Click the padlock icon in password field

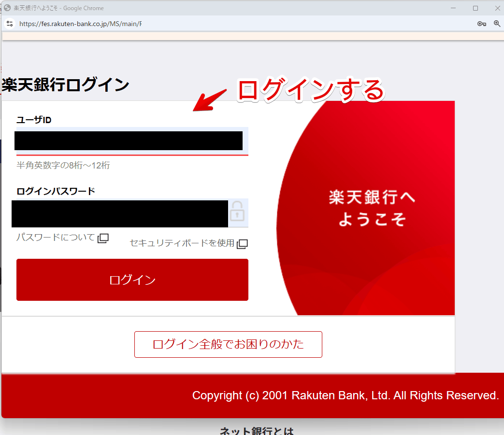(x=237, y=211)
